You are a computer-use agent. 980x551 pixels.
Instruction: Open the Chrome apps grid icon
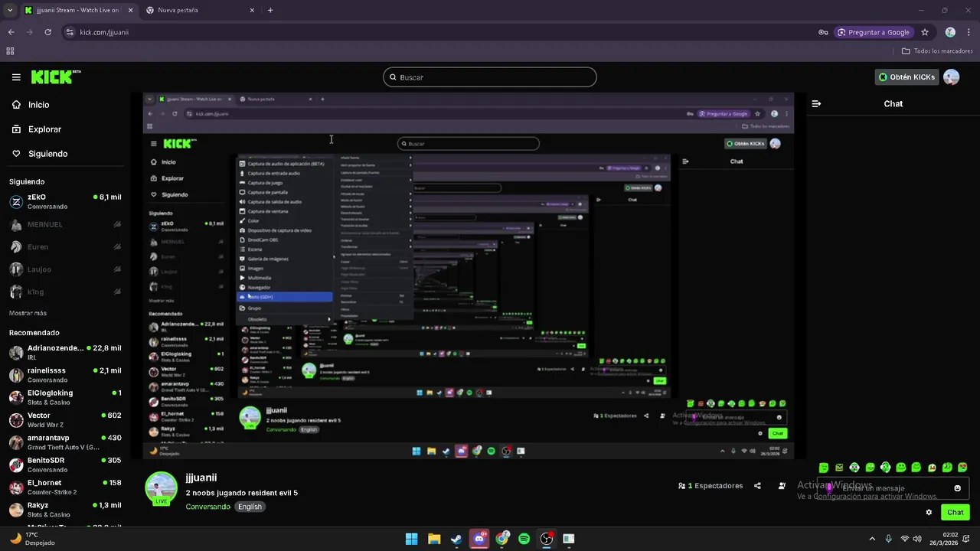coord(10,51)
